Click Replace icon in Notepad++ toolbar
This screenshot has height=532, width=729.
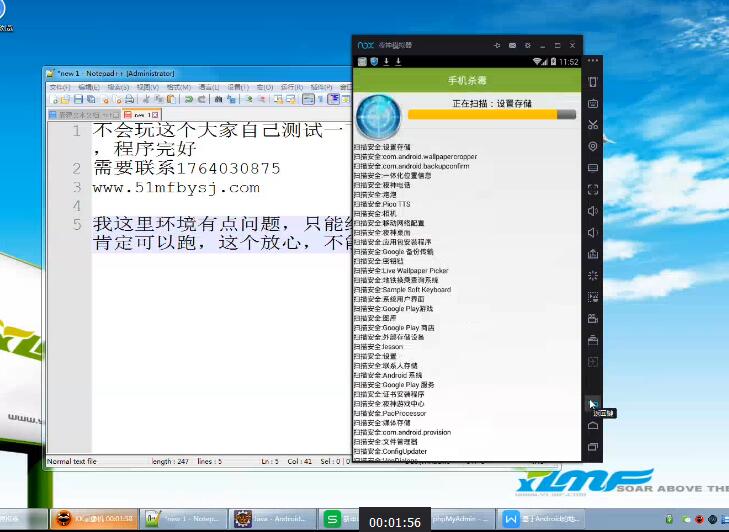tap(231, 99)
